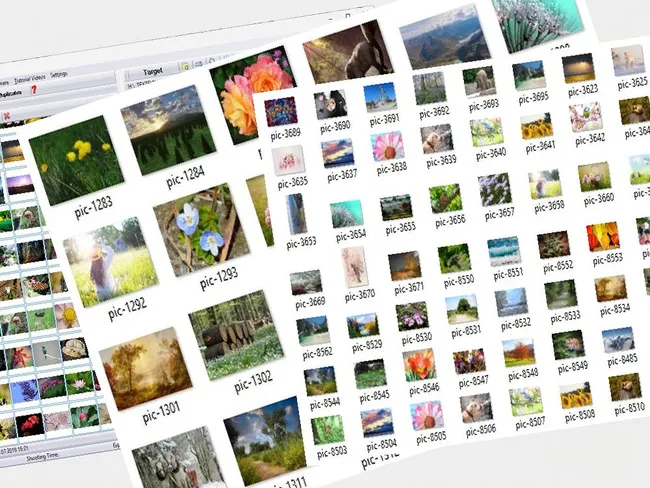Click the red X delete icon
The height and width of the screenshot is (488, 650).
(x=7, y=116)
